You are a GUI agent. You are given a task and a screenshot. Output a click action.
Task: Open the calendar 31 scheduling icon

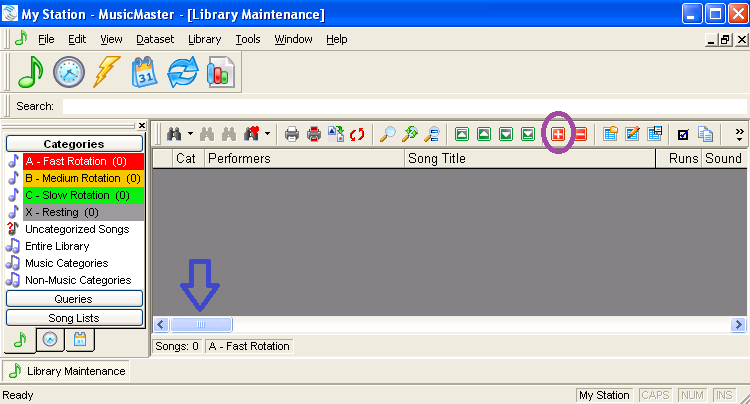click(146, 72)
